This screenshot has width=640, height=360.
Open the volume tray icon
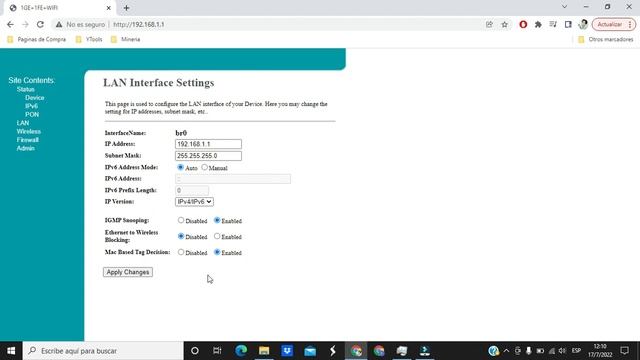[562, 351]
